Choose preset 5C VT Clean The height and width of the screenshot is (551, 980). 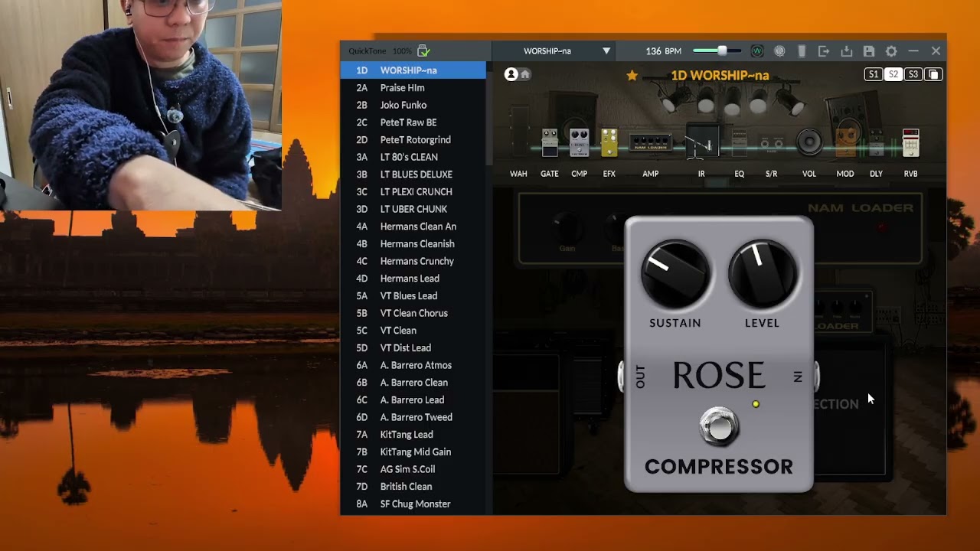[x=413, y=331]
